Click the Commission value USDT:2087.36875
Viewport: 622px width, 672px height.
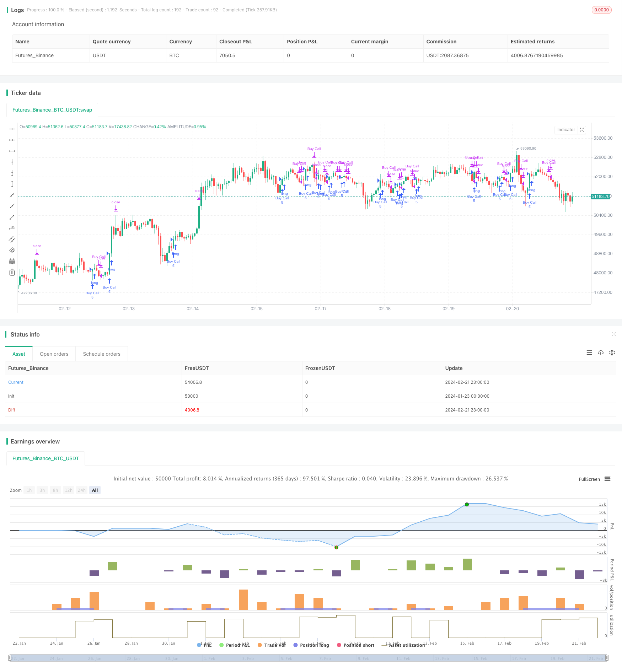pos(447,55)
